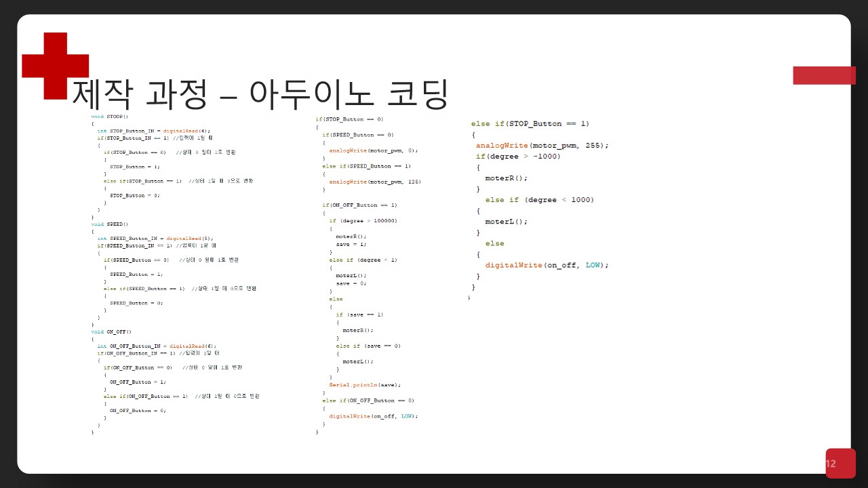The height and width of the screenshot is (488, 868).
Task: Click the save = 0; statement
Action: [351, 283]
